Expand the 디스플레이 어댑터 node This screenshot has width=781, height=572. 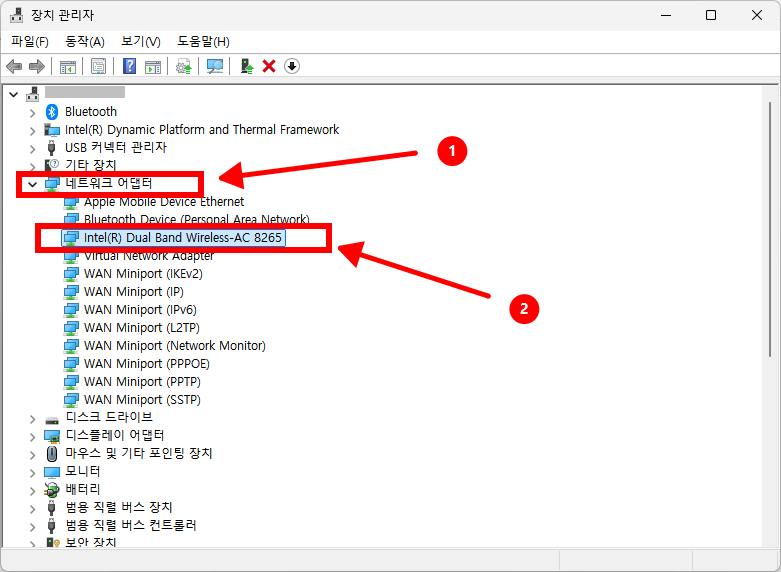click(x=32, y=436)
